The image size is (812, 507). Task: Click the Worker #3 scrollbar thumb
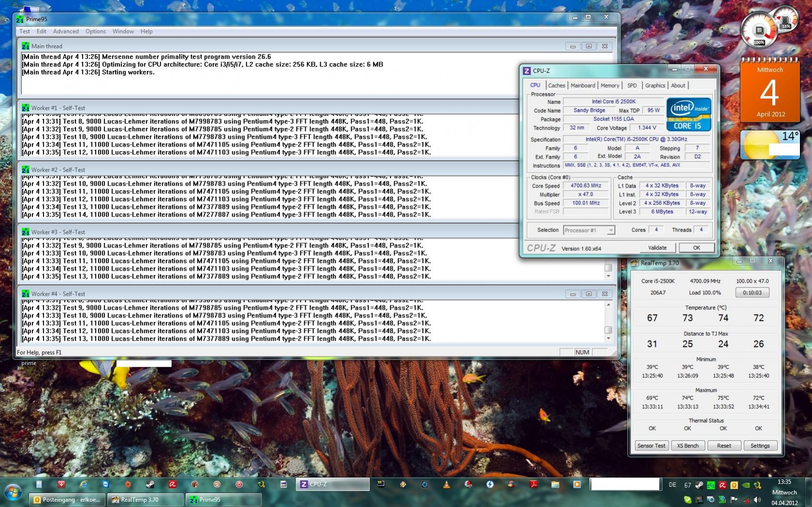pyautogui.click(x=608, y=268)
